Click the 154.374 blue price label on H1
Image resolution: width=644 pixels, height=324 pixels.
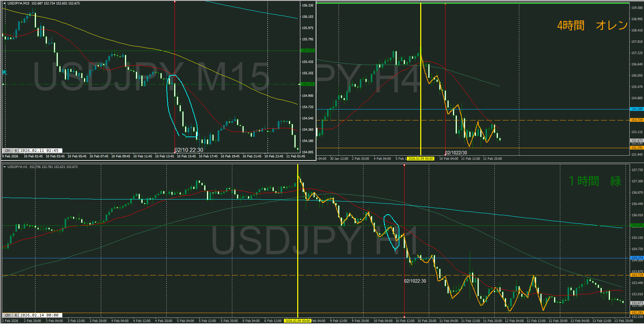pos(636,258)
